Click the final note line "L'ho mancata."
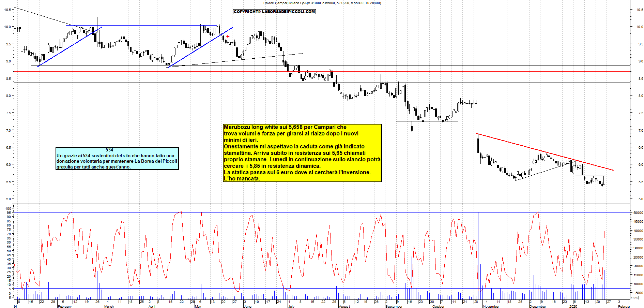Screen dimensions: 644x308 coord(242,179)
